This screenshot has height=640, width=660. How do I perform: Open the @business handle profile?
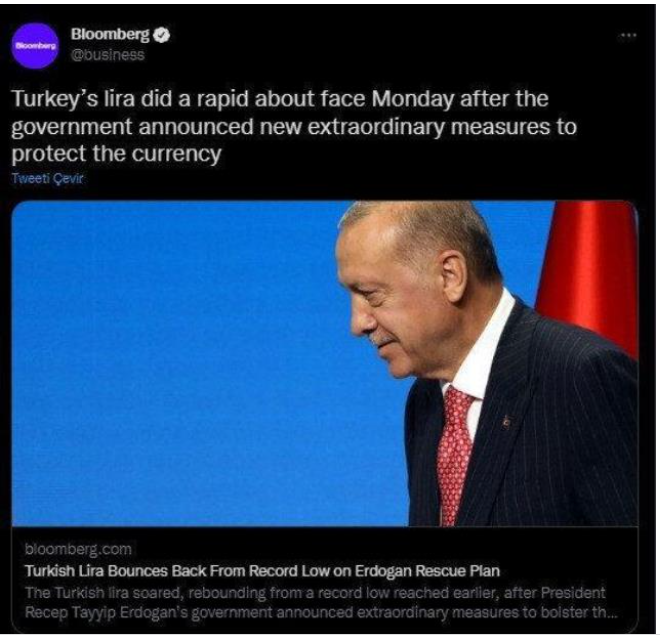pos(108,55)
